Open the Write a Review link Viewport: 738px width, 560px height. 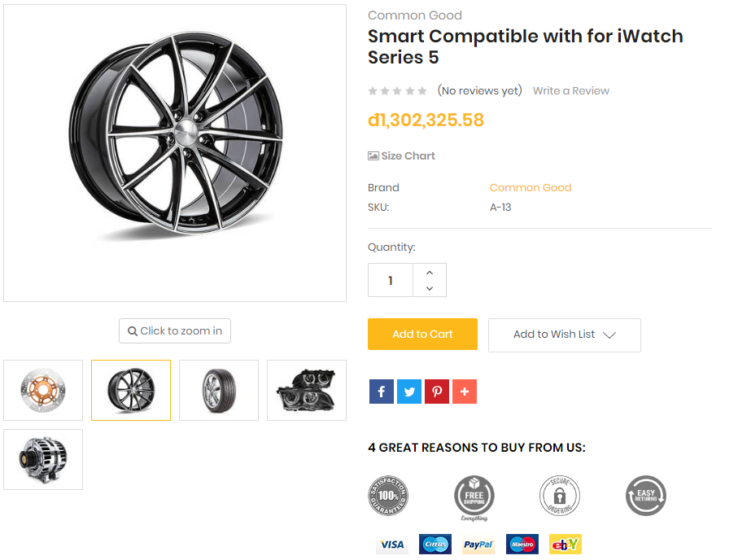click(570, 91)
